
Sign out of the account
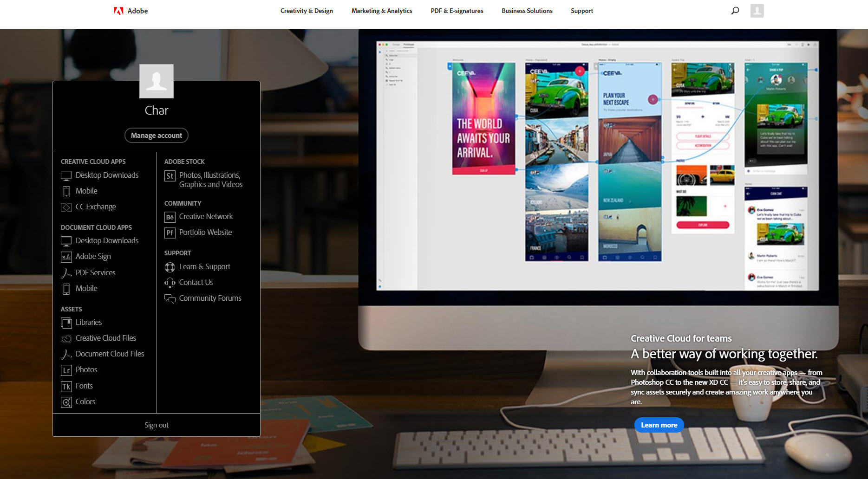157,425
